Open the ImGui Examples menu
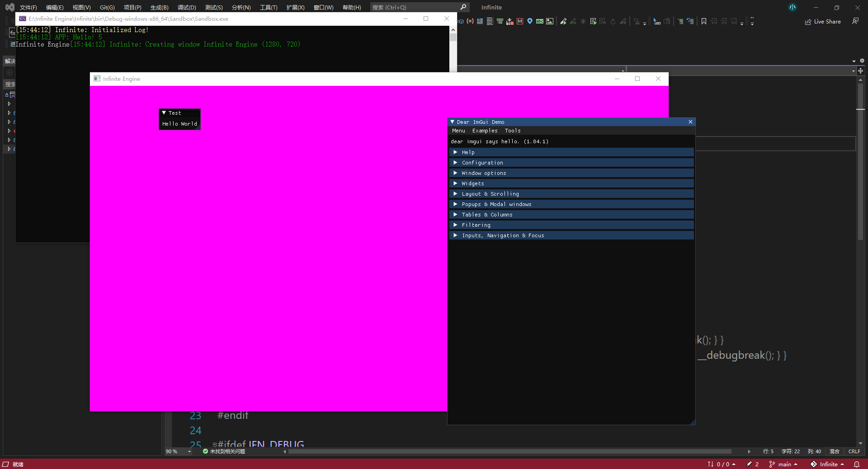 point(485,131)
